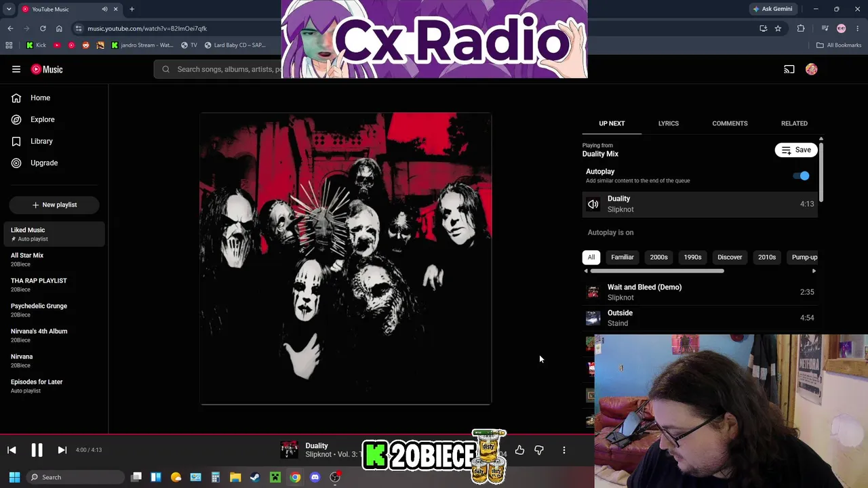Go back in browser history
Viewport: 868px width, 488px height.
(x=10, y=28)
